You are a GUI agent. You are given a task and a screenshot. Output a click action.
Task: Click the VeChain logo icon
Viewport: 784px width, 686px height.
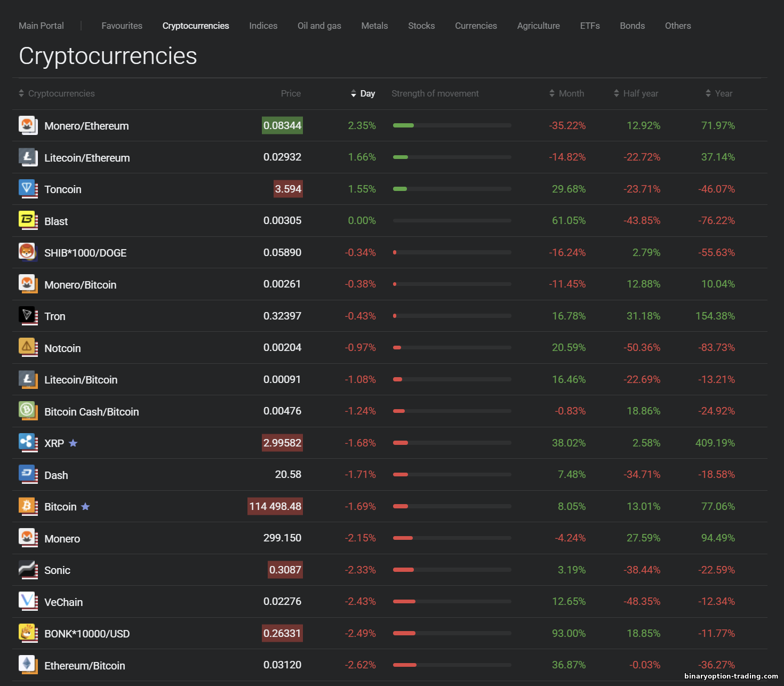pos(28,601)
